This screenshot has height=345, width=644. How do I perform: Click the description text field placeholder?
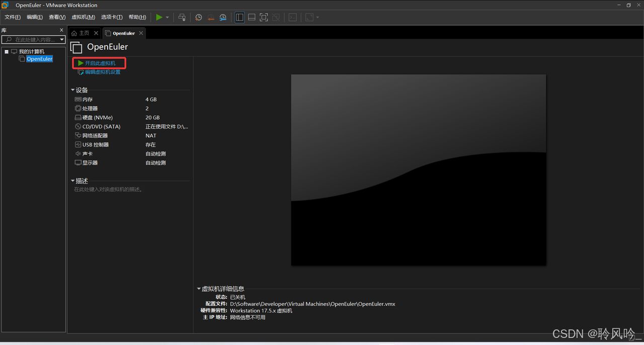click(x=108, y=190)
